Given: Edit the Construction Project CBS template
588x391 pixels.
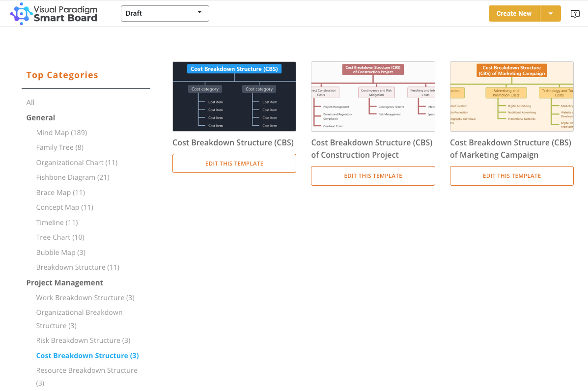Looking at the screenshot, I should pyautogui.click(x=372, y=175).
